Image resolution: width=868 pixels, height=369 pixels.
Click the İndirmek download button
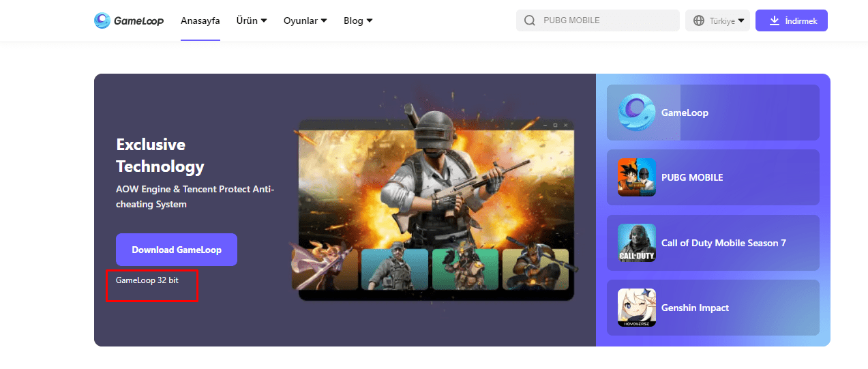(x=792, y=20)
